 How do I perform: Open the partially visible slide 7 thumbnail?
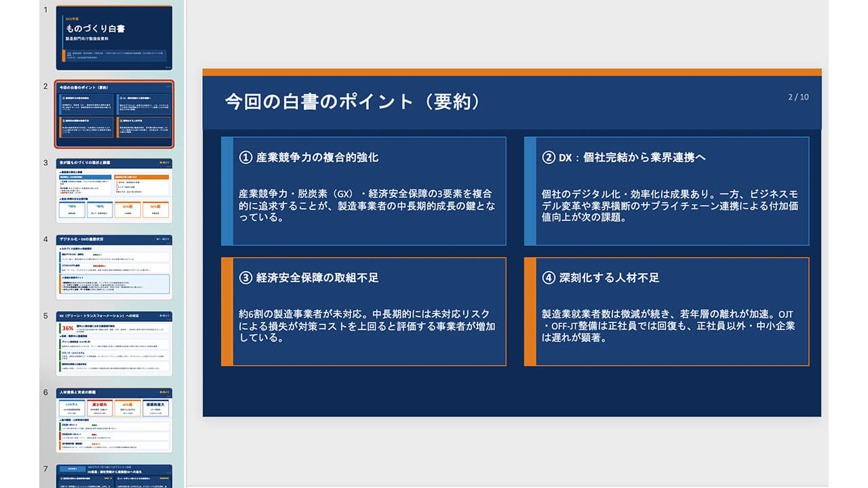[x=115, y=478]
